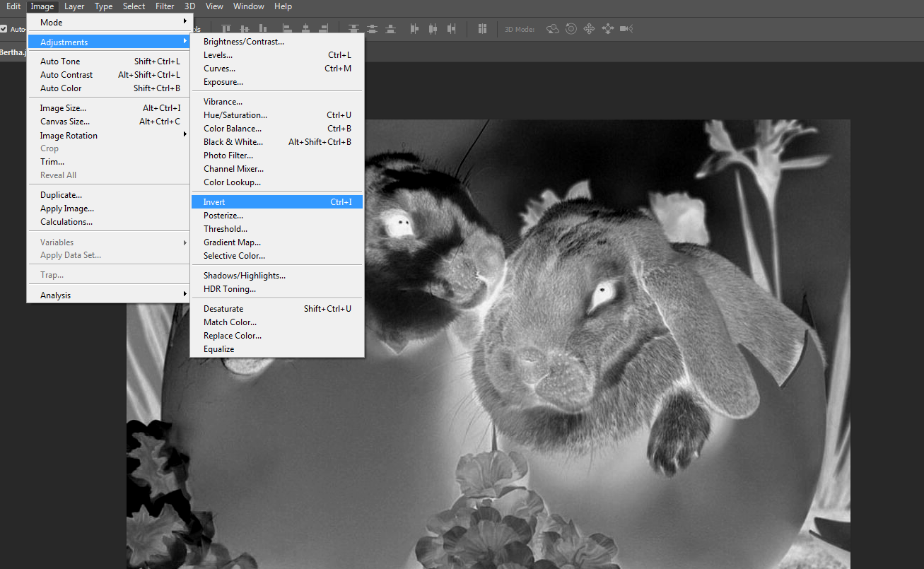Click the Align right edges icon
Viewport: 924px width, 569px height.
[324, 29]
